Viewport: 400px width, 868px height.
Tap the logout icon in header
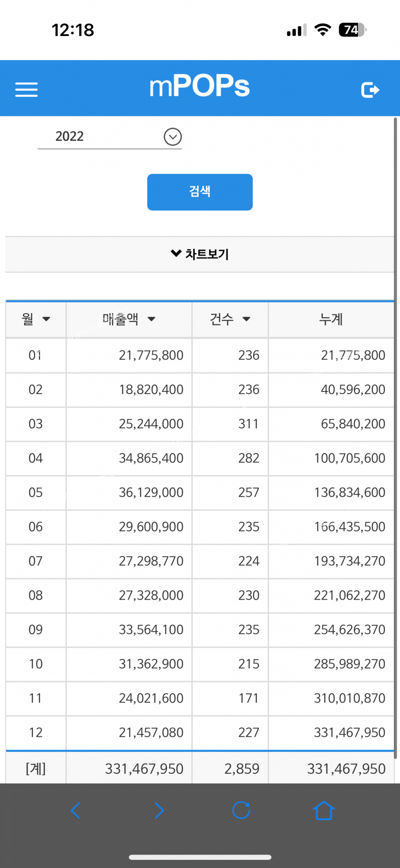click(370, 90)
